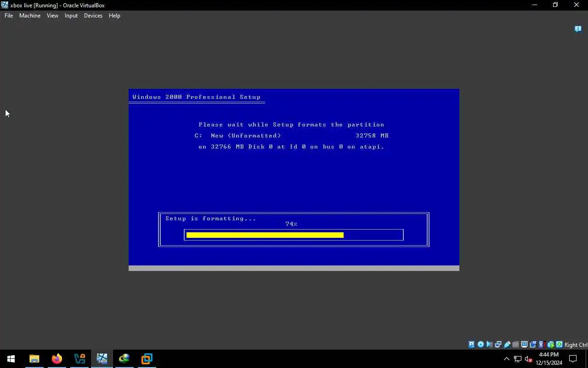Image resolution: width=588 pixels, height=368 pixels.
Task: Click the virtualization features indicator icon
Action: pos(541,345)
